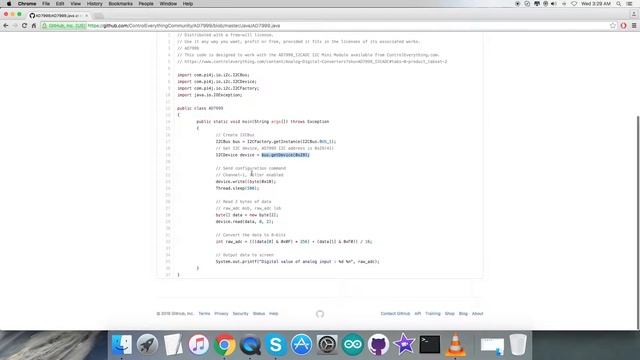
Task: Open iTunes from the dock
Action: (199, 345)
